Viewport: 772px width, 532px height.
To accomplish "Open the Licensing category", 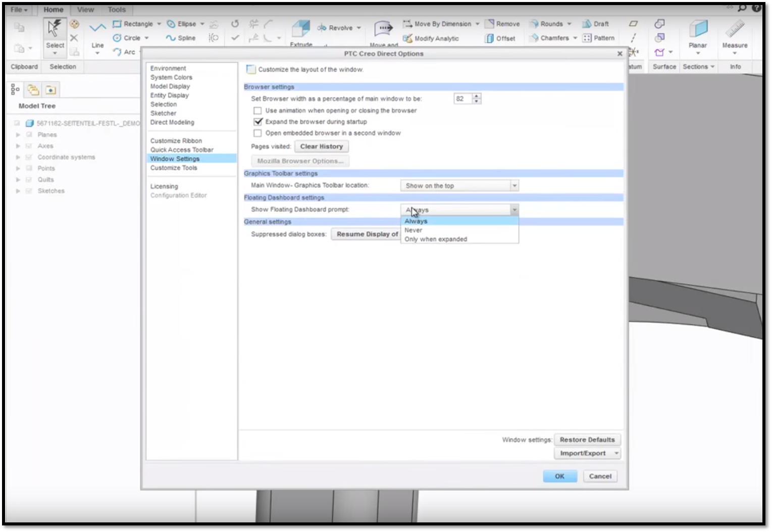I will pos(164,186).
